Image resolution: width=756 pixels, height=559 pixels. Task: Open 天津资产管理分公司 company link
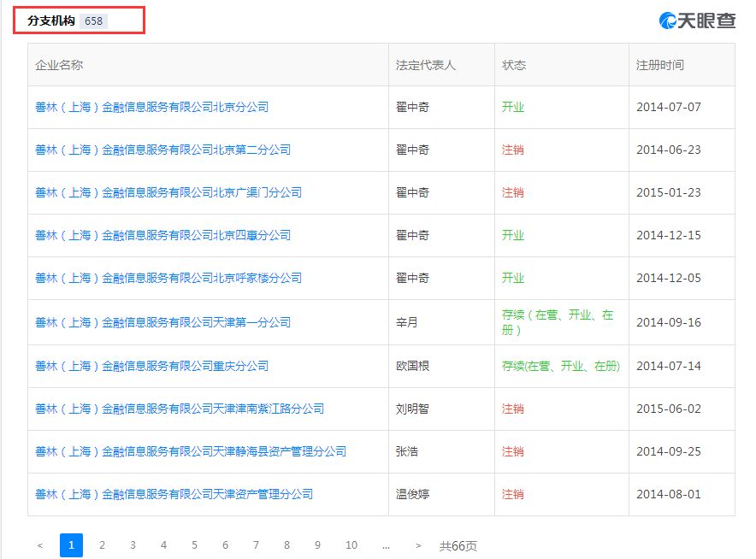pos(174,494)
